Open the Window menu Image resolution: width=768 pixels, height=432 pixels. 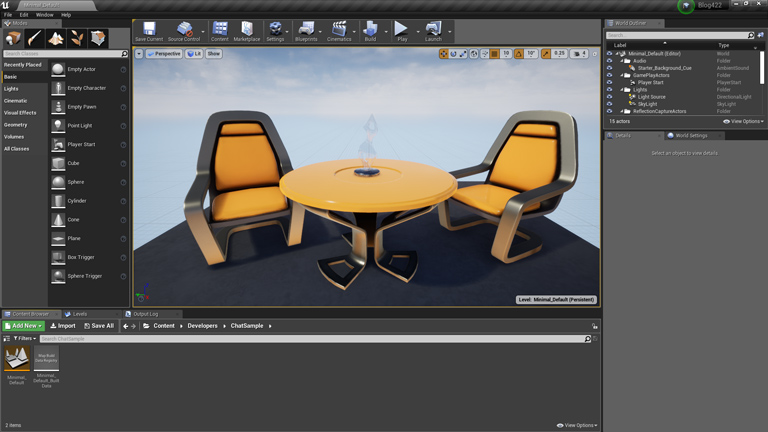tap(45, 15)
